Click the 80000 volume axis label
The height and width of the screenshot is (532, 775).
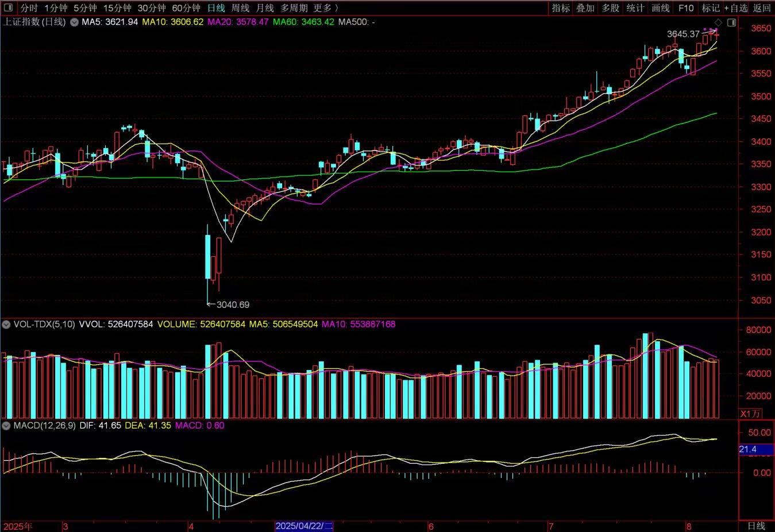click(758, 330)
